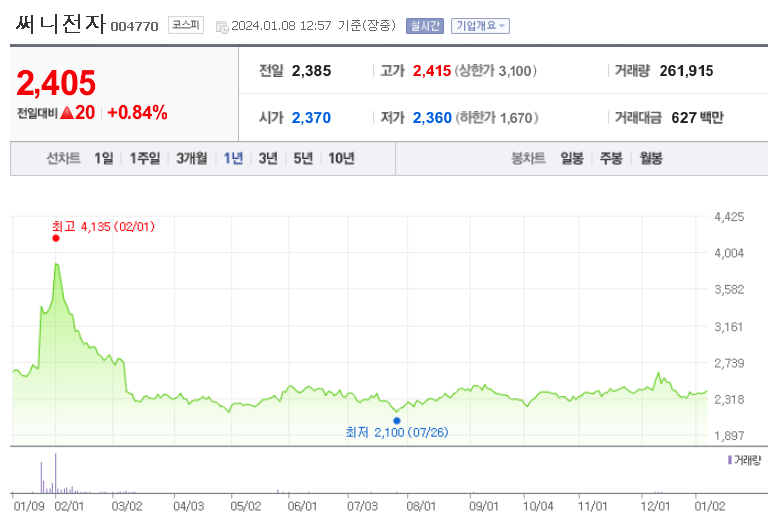Click the purple 거래량 legend marker
768x527 pixels.
tap(730, 460)
